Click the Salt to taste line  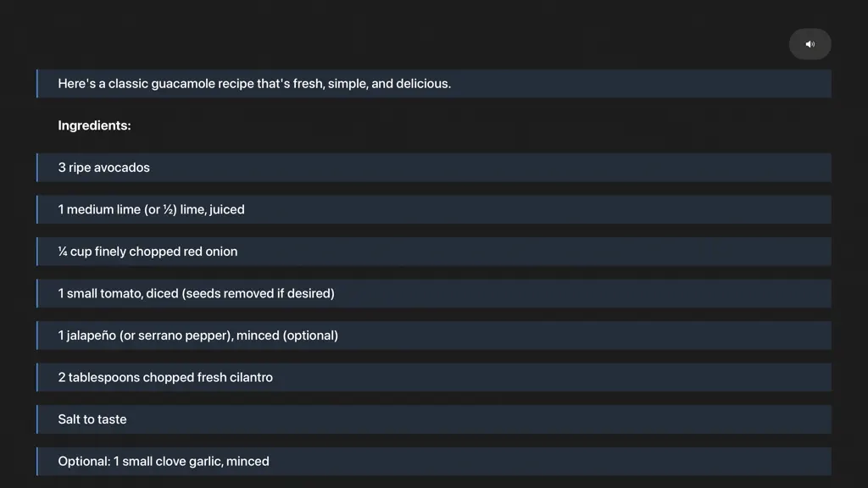pyautogui.click(x=434, y=419)
